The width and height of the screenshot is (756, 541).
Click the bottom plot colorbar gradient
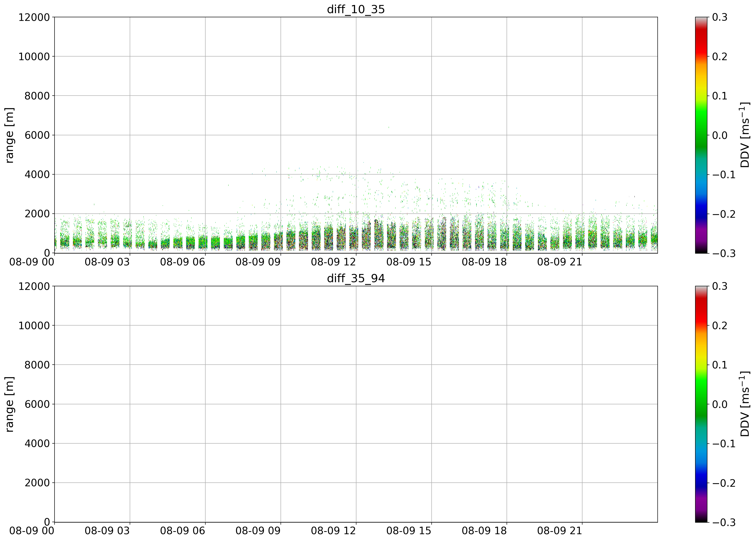[x=701, y=404]
